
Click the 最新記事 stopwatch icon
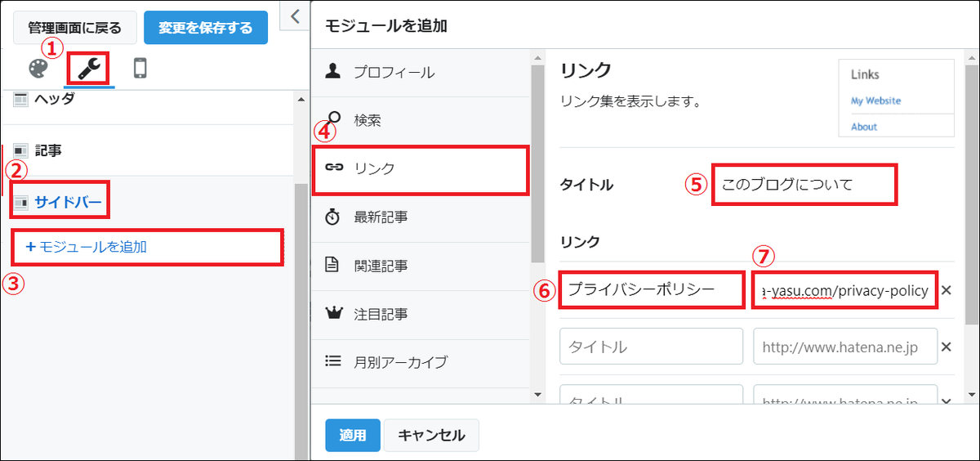click(x=332, y=217)
